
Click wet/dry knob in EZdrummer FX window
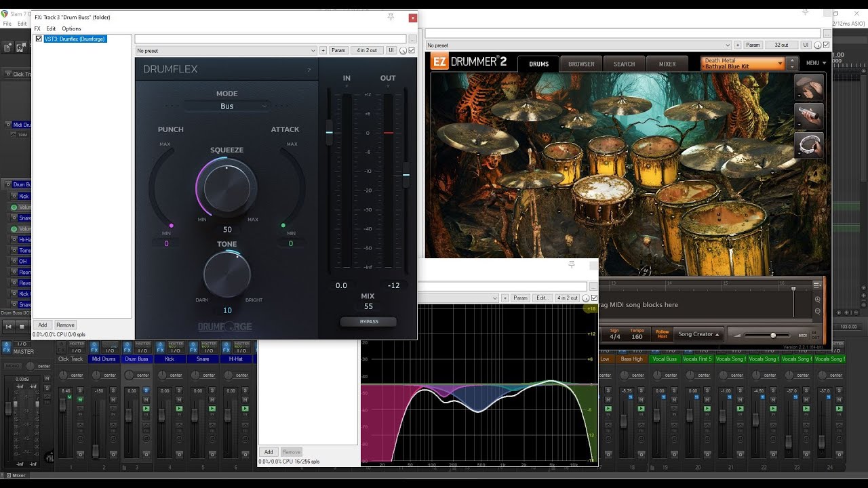pyautogui.click(x=818, y=45)
